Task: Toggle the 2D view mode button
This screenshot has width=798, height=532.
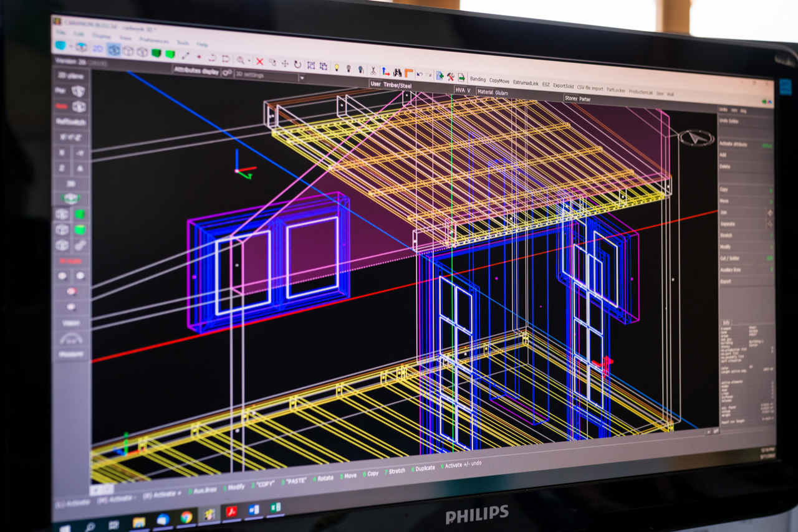Action: coord(98,49)
